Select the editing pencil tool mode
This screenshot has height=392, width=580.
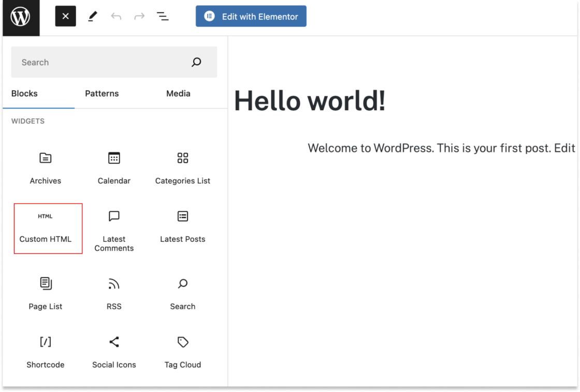click(92, 16)
